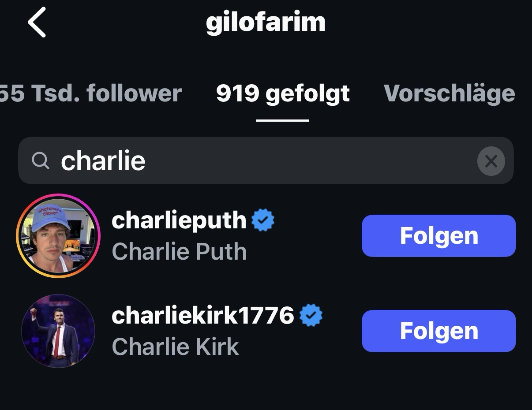Screen dimensions: 532x410
Task: Tap the display name Charlie Puth
Action: pos(179,252)
